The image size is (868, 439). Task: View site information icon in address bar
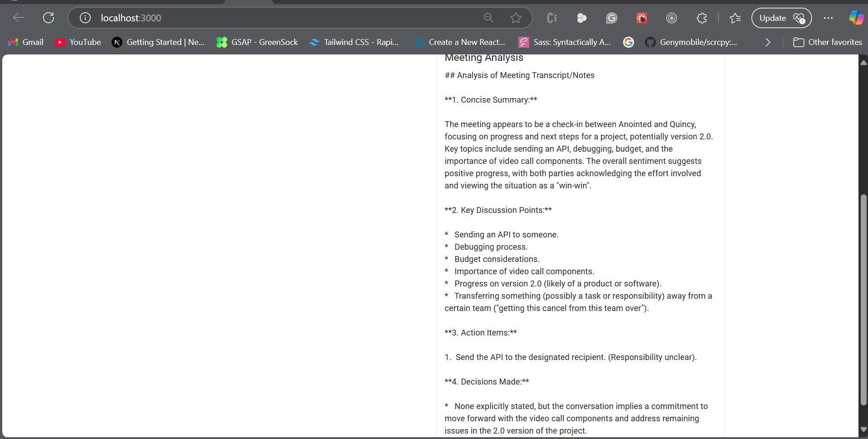tap(85, 18)
